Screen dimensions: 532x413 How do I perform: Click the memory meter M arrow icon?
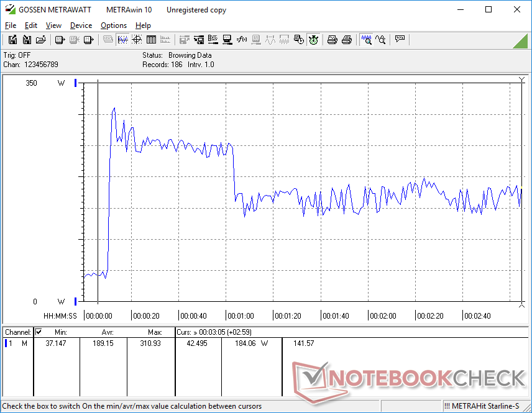(x=88, y=40)
